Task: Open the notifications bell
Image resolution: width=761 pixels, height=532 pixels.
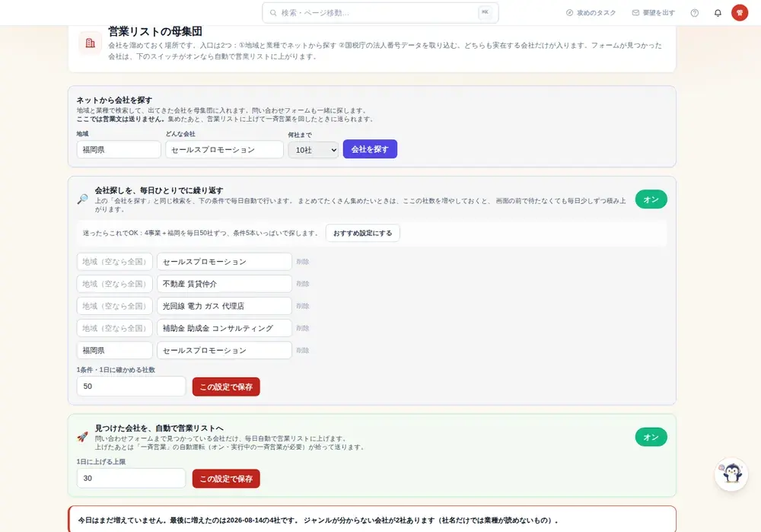Action: [718, 13]
